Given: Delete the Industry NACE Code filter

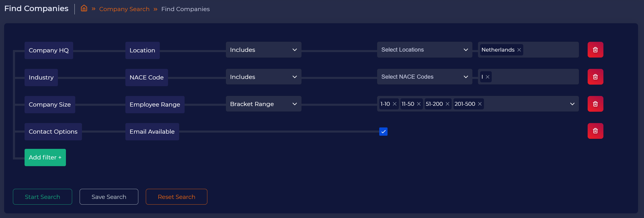Looking at the screenshot, I should 595,77.
